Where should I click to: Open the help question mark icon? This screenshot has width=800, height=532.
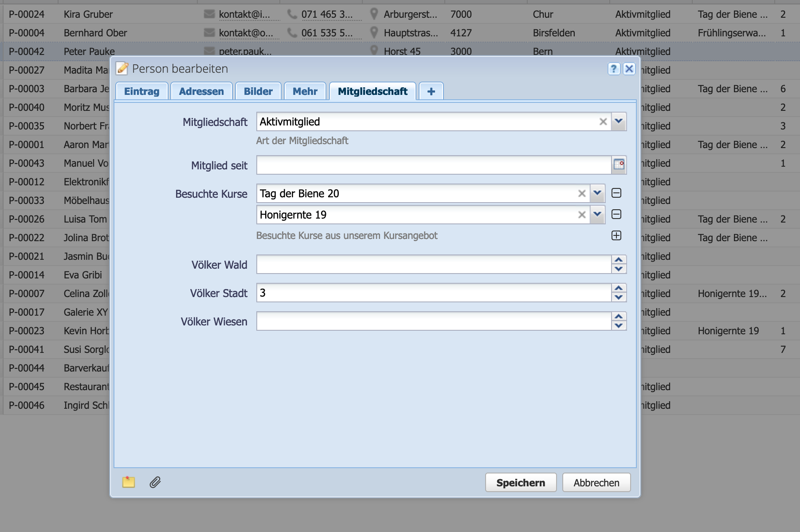[x=613, y=69]
